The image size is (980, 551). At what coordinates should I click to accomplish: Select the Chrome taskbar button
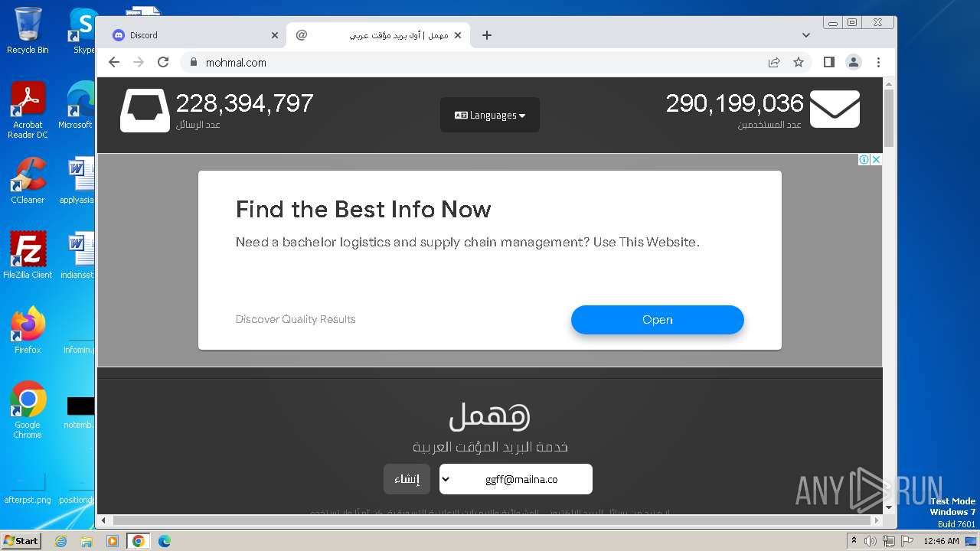pos(138,541)
